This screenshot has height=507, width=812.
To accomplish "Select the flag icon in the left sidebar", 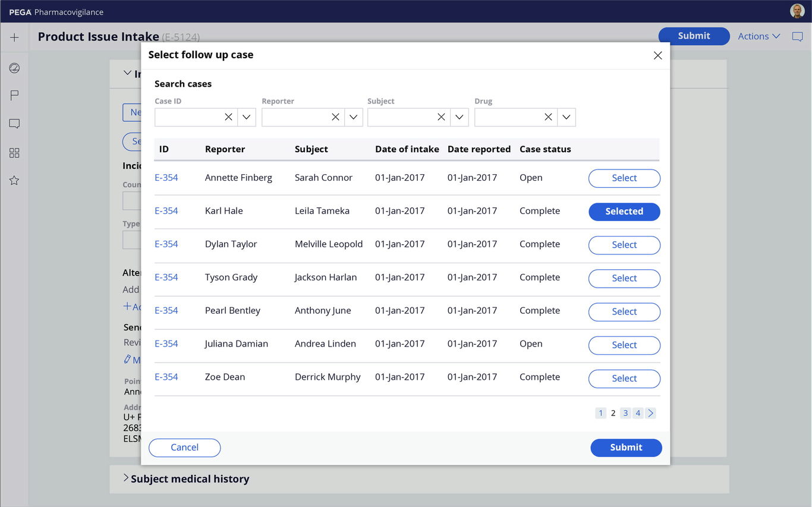I will [14, 95].
